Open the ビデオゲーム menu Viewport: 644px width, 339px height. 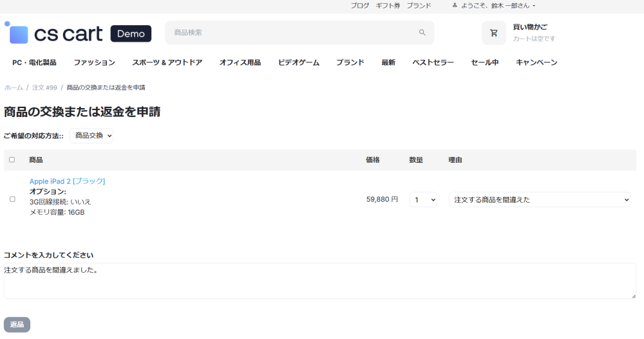click(x=299, y=62)
